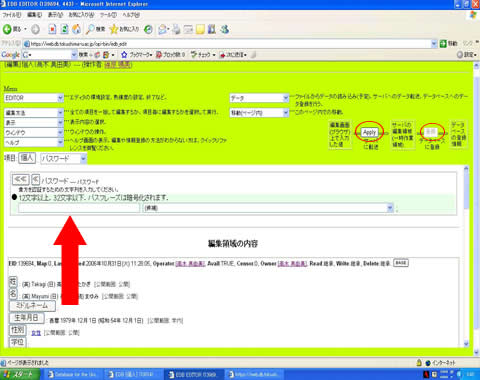This screenshot has width=480, height=380.
Task: Open the ヘルプ menu in menu bar
Action: coord(131,15)
